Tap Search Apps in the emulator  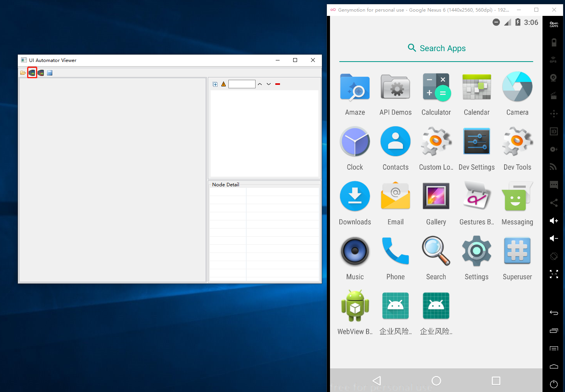[x=436, y=48]
